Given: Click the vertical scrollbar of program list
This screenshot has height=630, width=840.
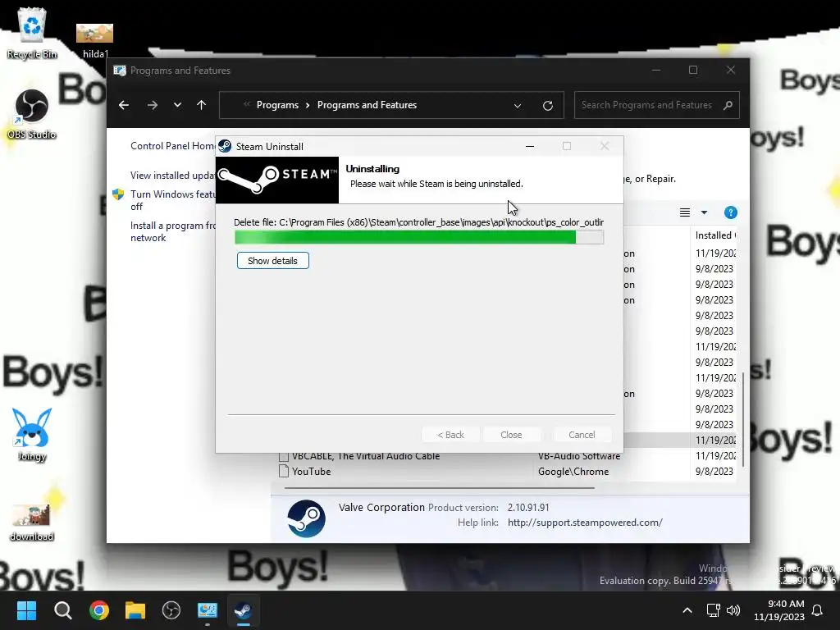Looking at the screenshot, I should [x=742, y=419].
